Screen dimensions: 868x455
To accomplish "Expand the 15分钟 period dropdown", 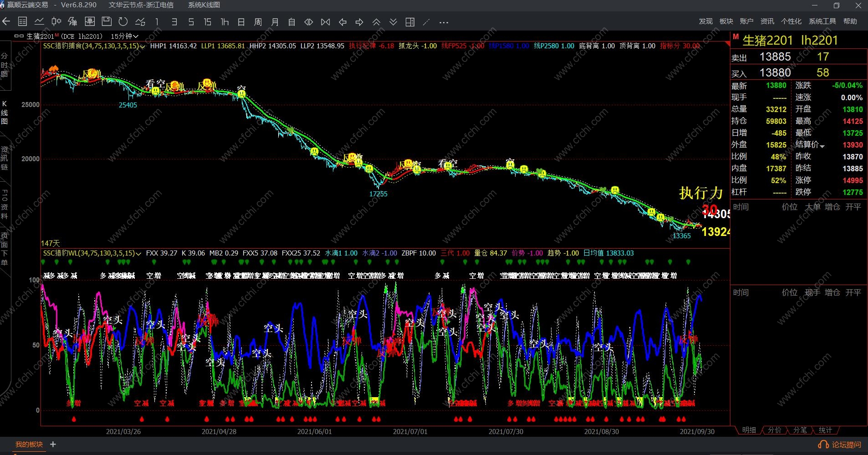I will coord(136,36).
